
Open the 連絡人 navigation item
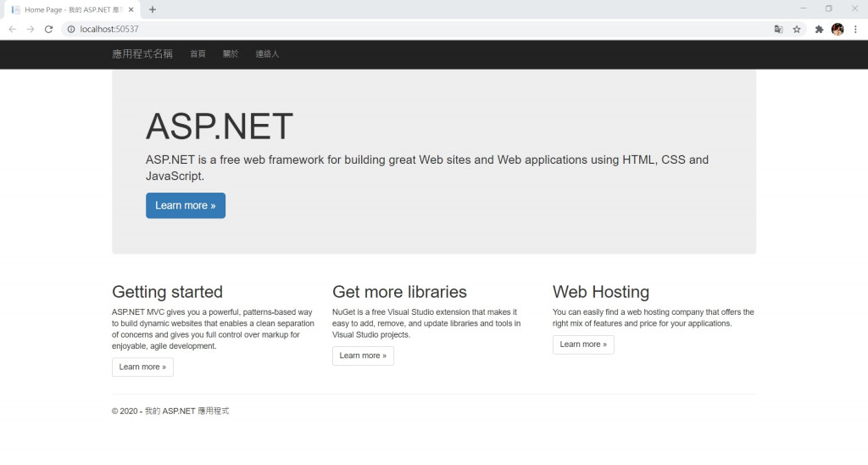(267, 53)
